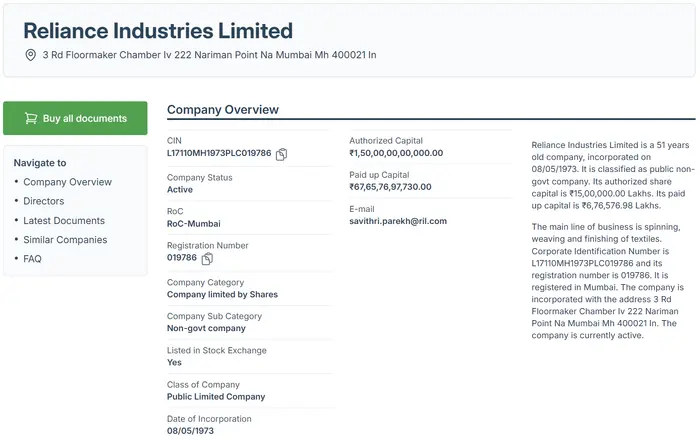
Task: Click the paragraph about main line of business
Action: pos(608,281)
